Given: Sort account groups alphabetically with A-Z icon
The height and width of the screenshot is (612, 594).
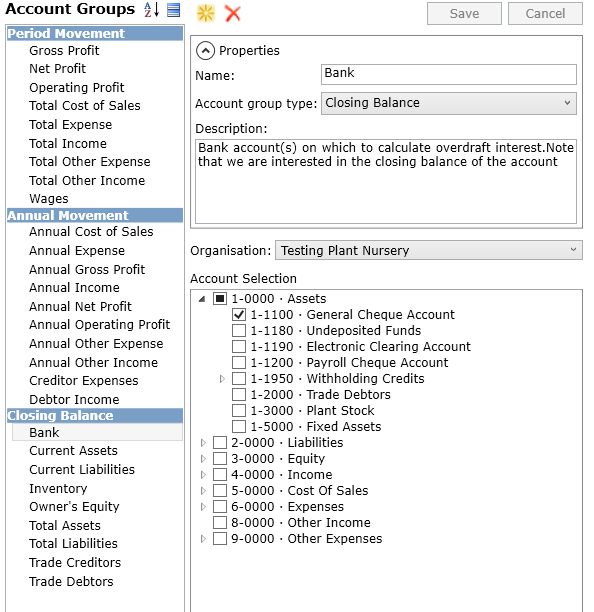Looking at the screenshot, I should (x=151, y=10).
